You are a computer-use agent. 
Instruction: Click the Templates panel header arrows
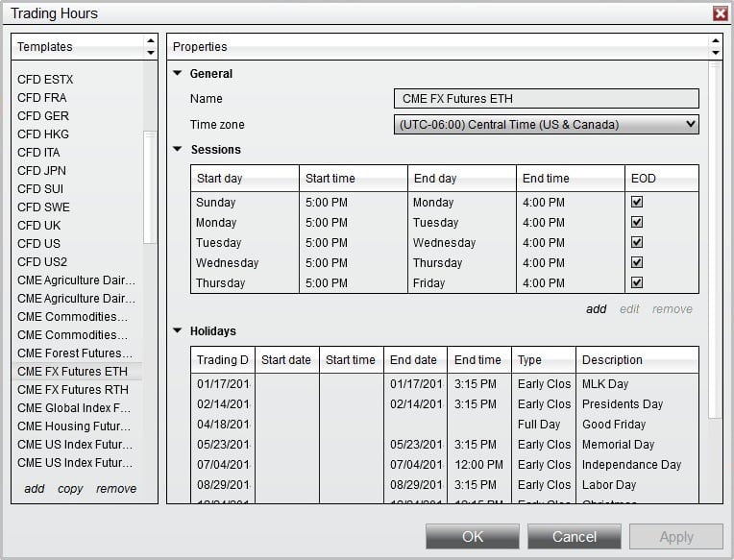(150, 46)
